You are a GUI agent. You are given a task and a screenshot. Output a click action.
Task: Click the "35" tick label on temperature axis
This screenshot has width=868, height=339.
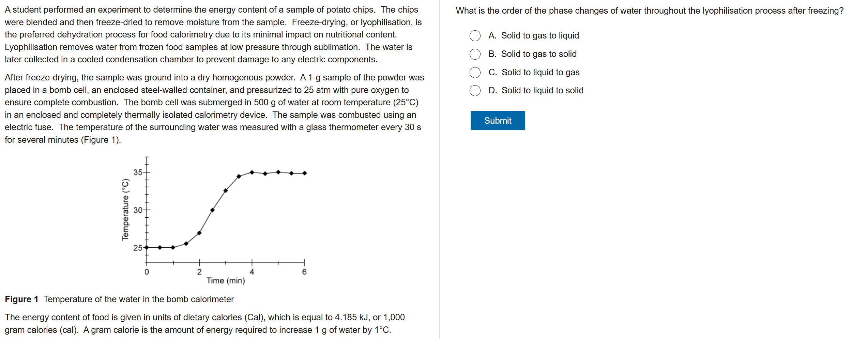[x=138, y=172]
